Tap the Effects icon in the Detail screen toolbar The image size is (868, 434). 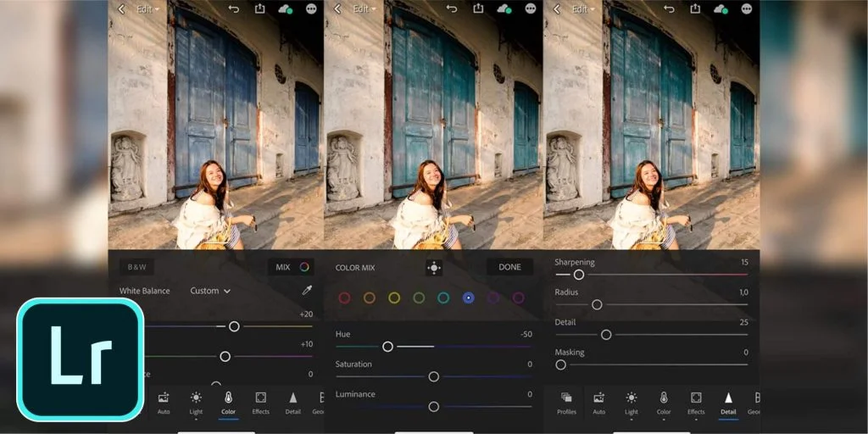pos(696,400)
